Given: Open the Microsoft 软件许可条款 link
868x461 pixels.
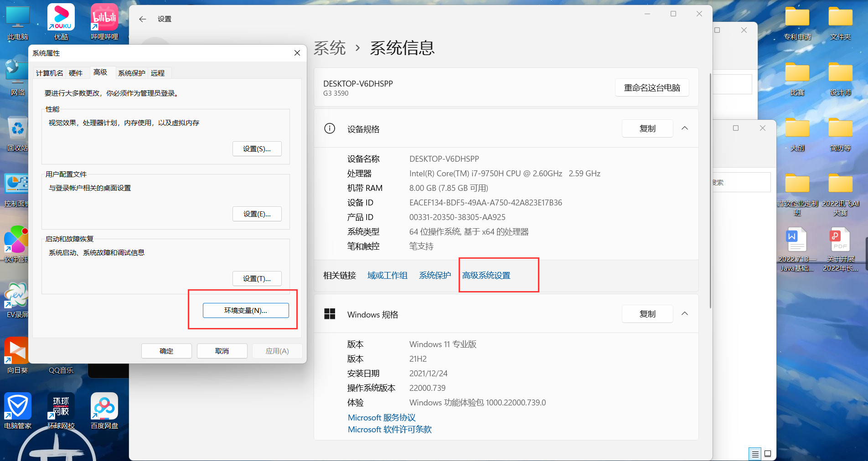Looking at the screenshot, I should (x=390, y=429).
